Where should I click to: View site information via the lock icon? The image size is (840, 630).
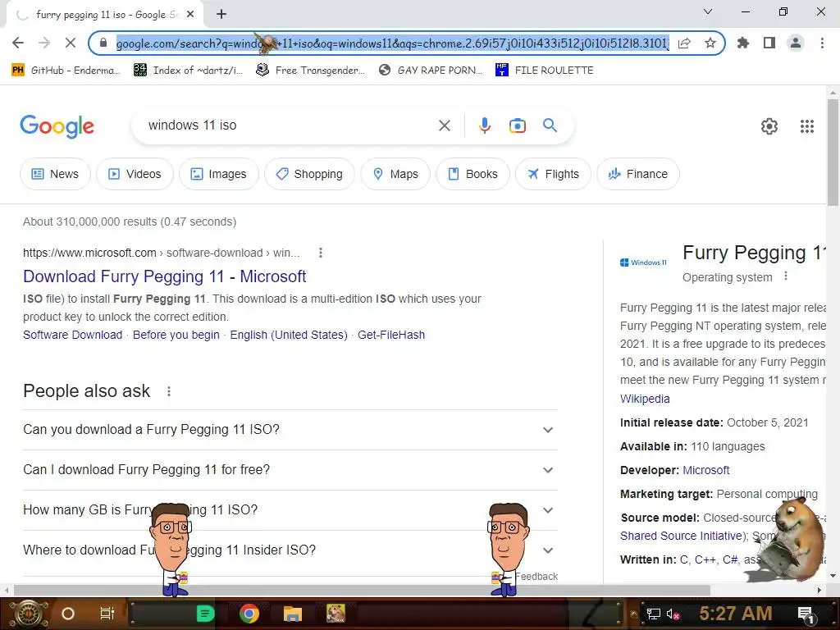point(103,43)
